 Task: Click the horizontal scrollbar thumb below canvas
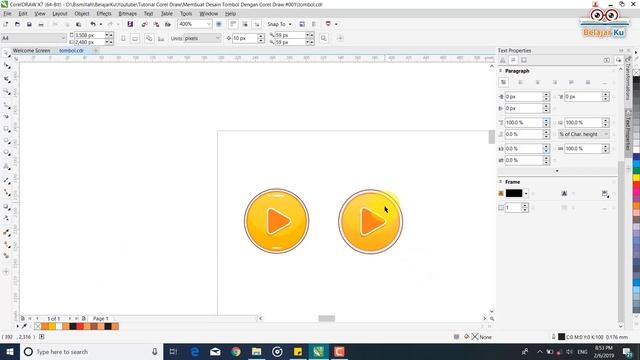point(327,318)
